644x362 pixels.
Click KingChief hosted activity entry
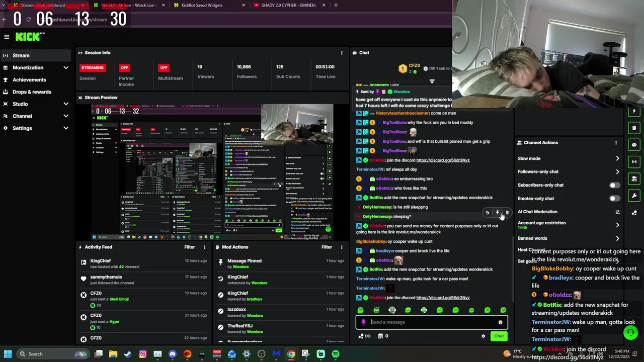143,263
